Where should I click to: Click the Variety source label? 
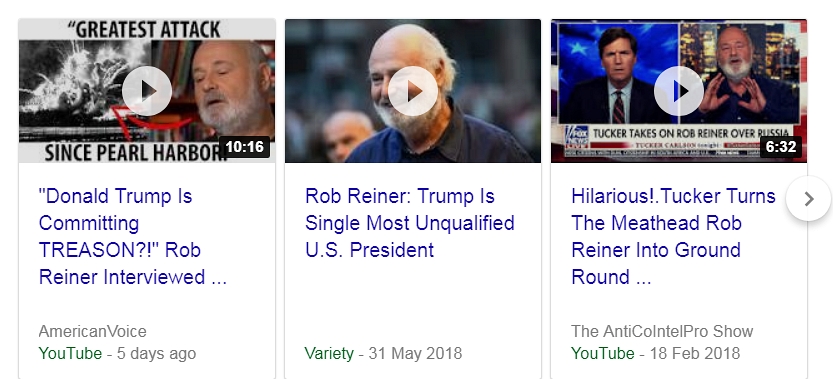point(329,353)
